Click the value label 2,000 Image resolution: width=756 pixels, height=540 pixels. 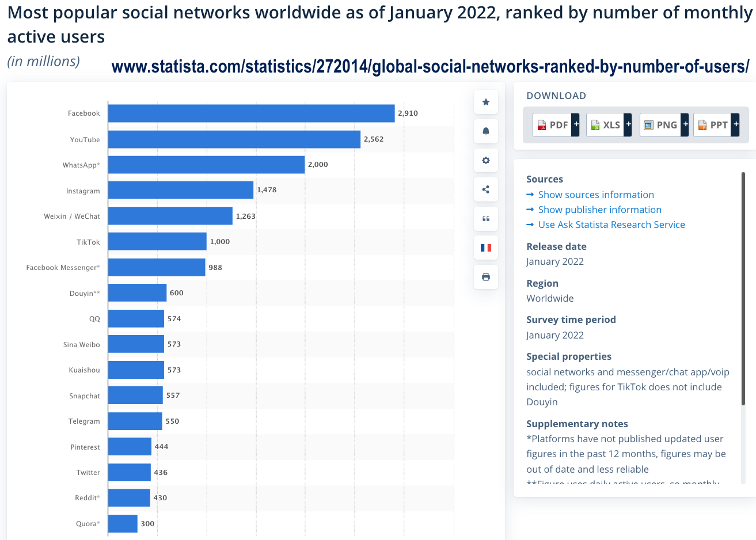318,165
